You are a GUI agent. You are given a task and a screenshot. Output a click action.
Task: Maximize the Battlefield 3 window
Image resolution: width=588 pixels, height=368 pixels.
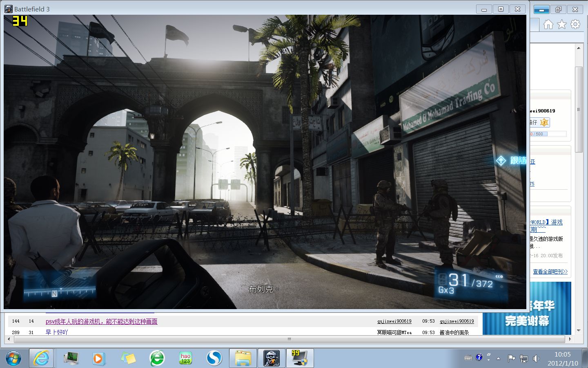(501, 9)
